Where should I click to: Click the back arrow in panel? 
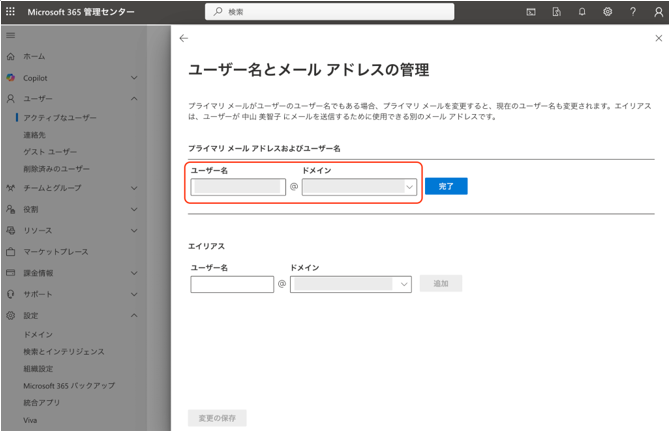click(183, 38)
